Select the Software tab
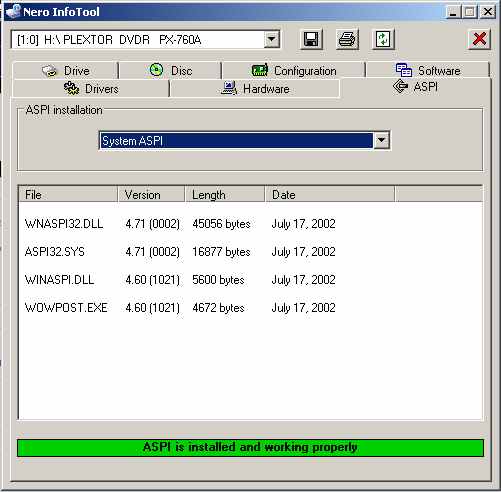 pos(428,71)
